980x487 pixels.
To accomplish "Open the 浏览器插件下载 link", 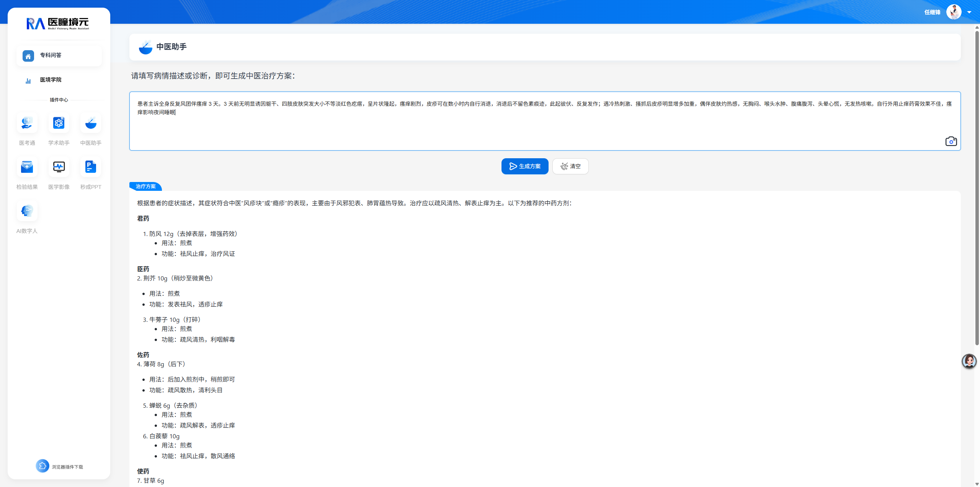I will tap(67, 467).
